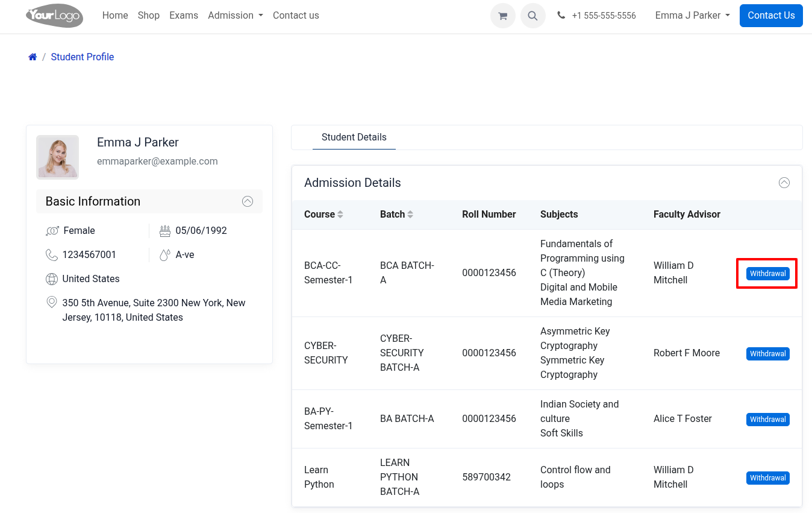Click emmaparker@example.com email text
The height and width of the screenshot is (513, 812).
(x=157, y=162)
